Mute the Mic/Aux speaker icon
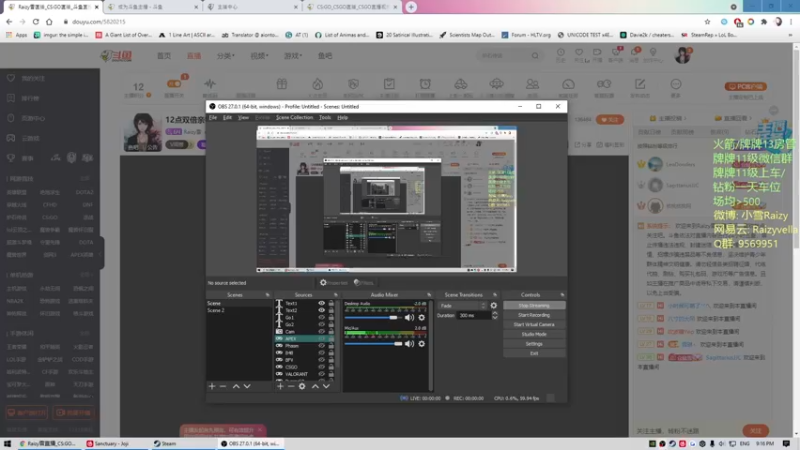Screen dimensions: 800x450 [x=409, y=344]
